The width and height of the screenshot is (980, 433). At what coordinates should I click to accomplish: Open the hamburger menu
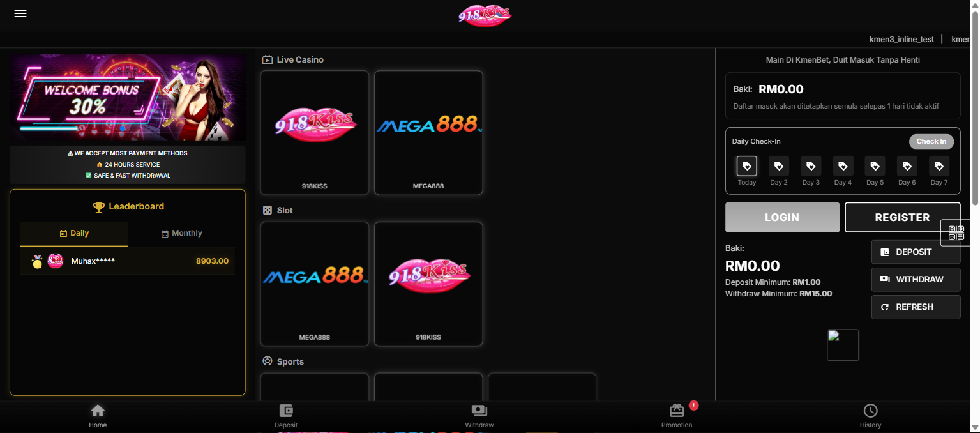[20, 13]
